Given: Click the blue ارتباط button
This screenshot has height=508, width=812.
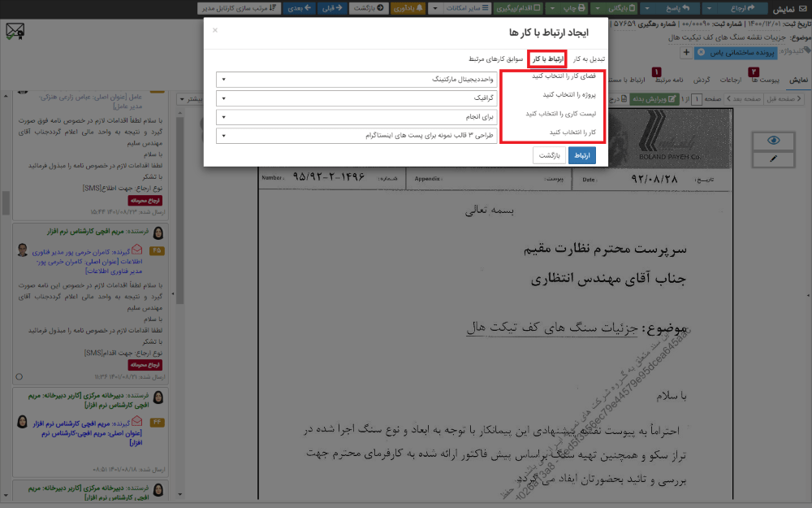Looking at the screenshot, I should click(x=583, y=154).
